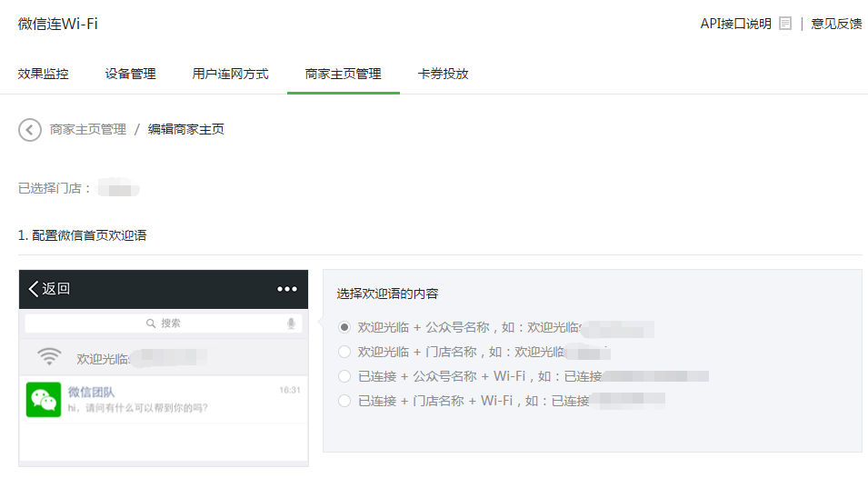Open the API接口说明 link
Image resolution: width=868 pixels, height=478 pixels.
click(x=735, y=24)
